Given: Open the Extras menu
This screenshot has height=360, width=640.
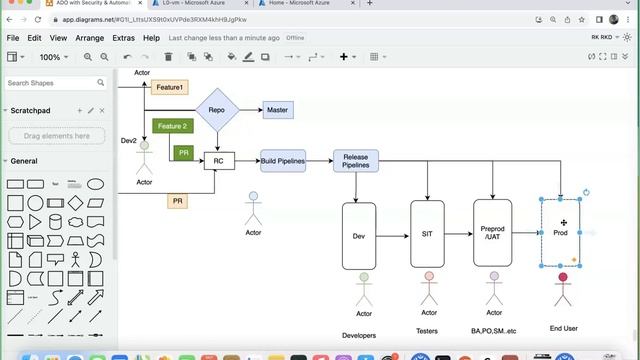Looking at the screenshot, I should [x=123, y=38].
